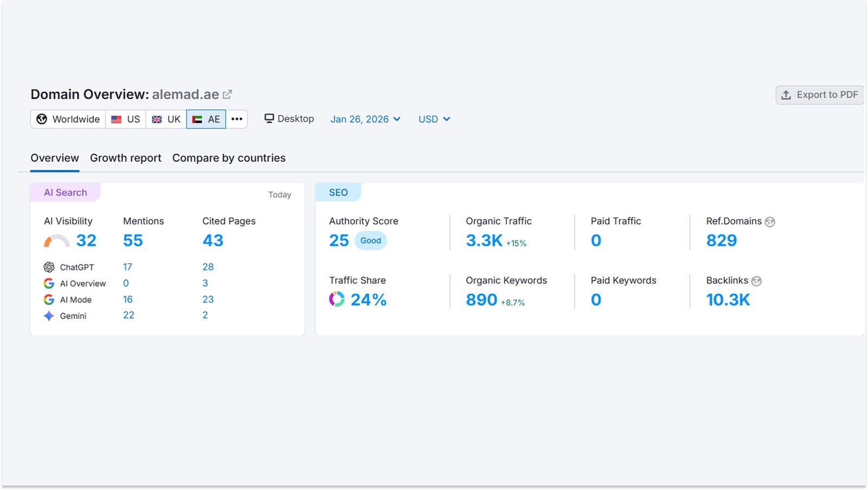
Task: Open the Jan 26, 2026 date picker
Action: pyautogui.click(x=365, y=119)
